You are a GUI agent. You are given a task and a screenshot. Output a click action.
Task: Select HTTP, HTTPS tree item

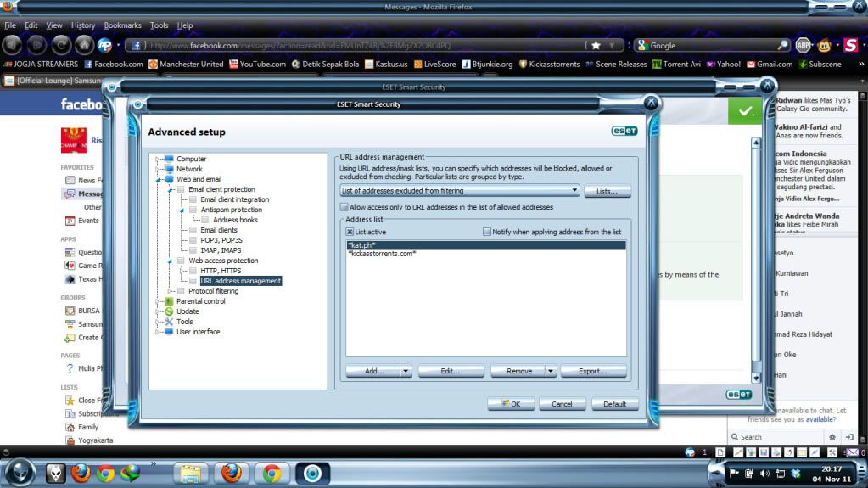[221, 271]
